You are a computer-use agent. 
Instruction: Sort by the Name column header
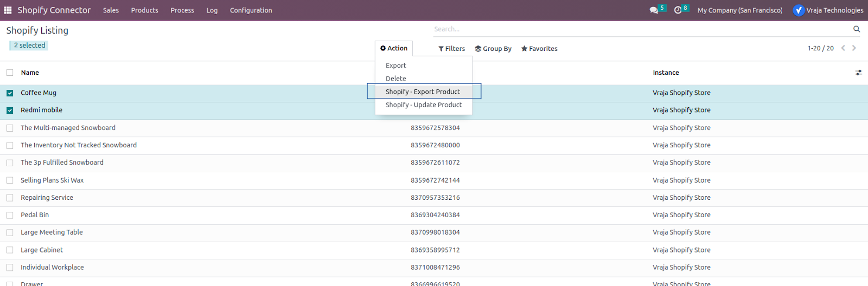point(30,73)
